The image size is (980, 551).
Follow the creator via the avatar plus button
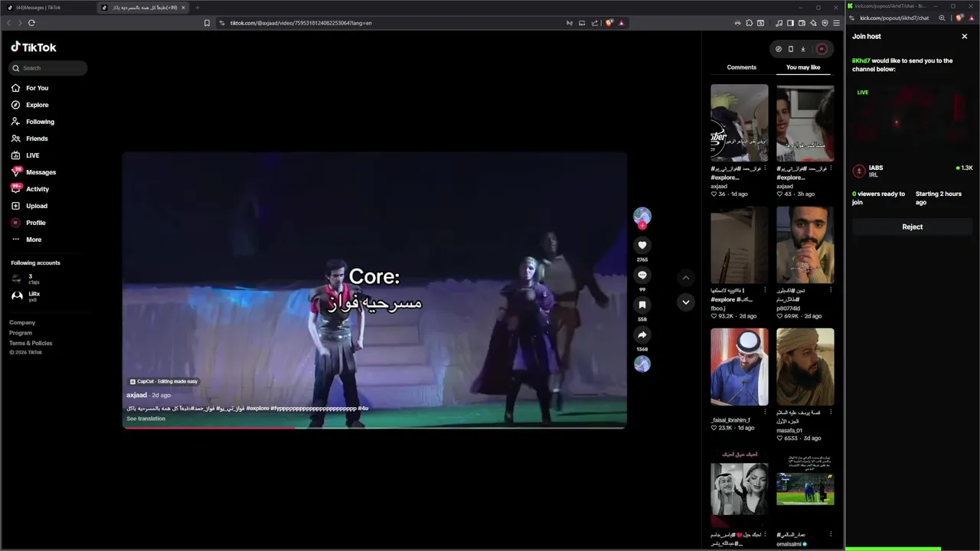tap(642, 226)
